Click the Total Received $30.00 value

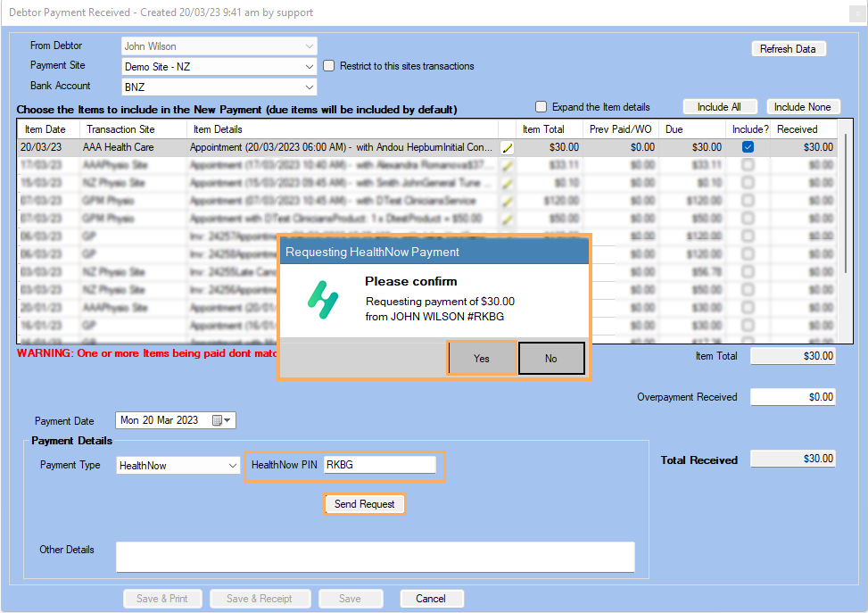click(x=793, y=459)
